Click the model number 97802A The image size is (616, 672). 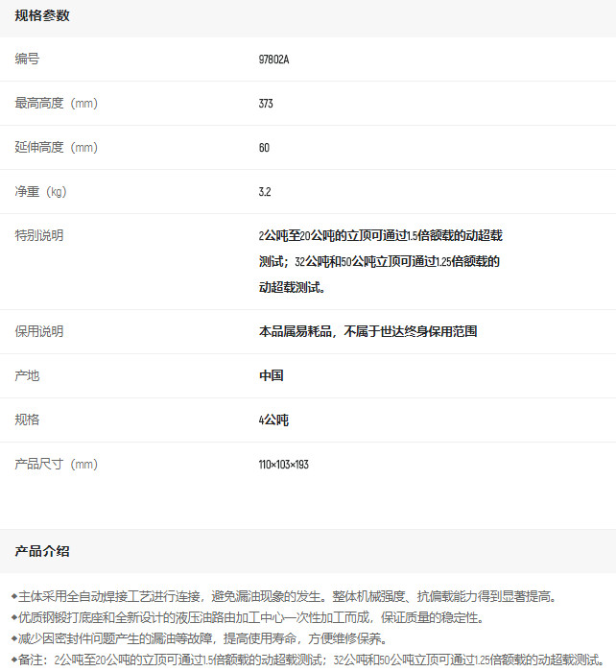(273, 60)
